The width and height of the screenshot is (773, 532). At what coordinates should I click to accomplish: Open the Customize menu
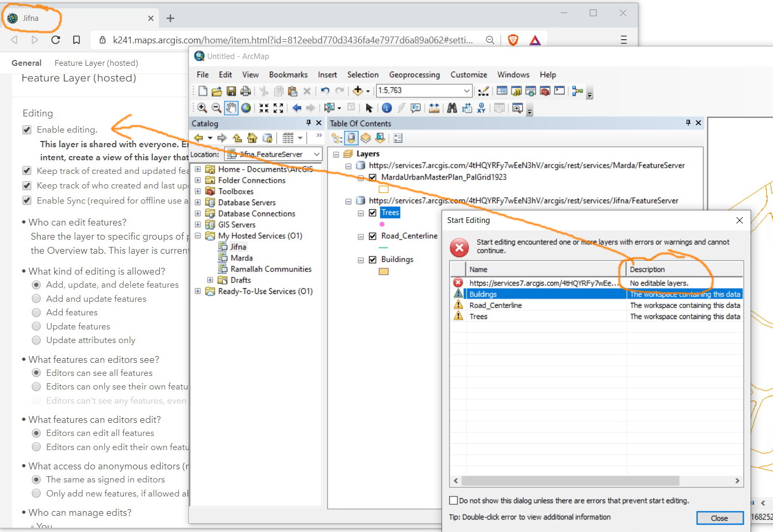pos(469,75)
